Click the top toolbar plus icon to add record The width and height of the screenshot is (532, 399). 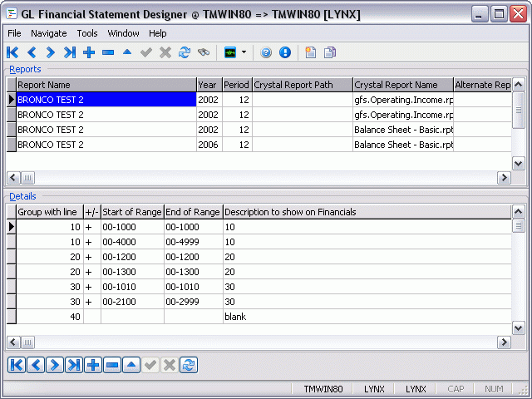pyautogui.click(x=89, y=52)
